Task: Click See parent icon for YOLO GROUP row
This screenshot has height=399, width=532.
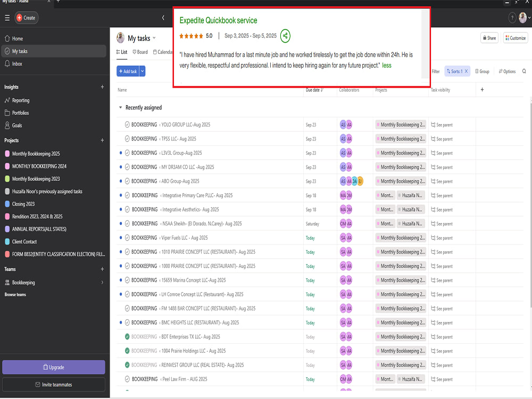Action: point(433,125)
